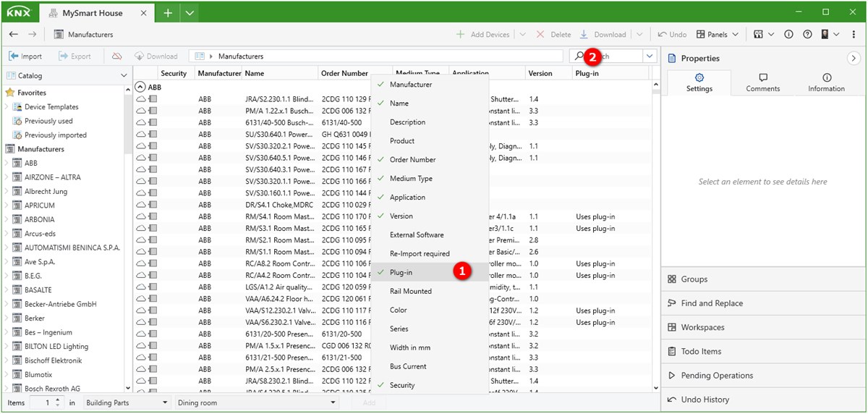Screen dimensions: 868x414
Task: Uncheck the Version column option
Action: (x=430, y=216)
